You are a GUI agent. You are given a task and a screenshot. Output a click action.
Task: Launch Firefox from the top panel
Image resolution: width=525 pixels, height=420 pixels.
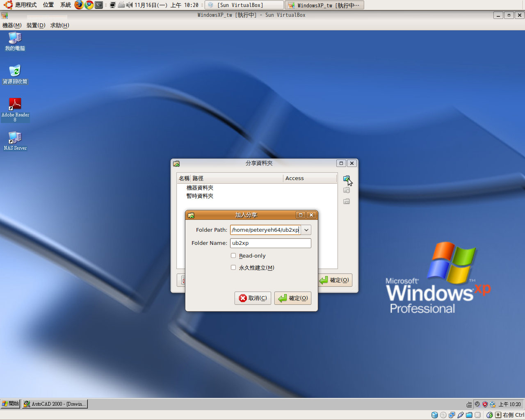coord(79,5)
